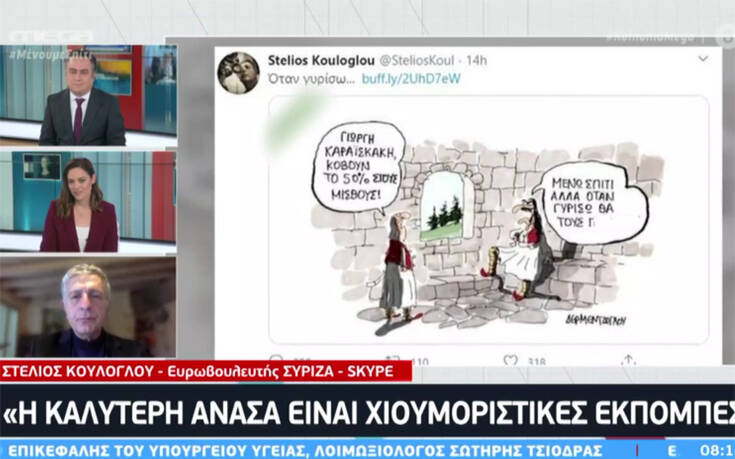Screen dimensions: 735x459
Task: Click the ΜΕΝΩ ΣΠΙΤΙ speech bubble
Action: pyautogui.click(x=592, y=202)
